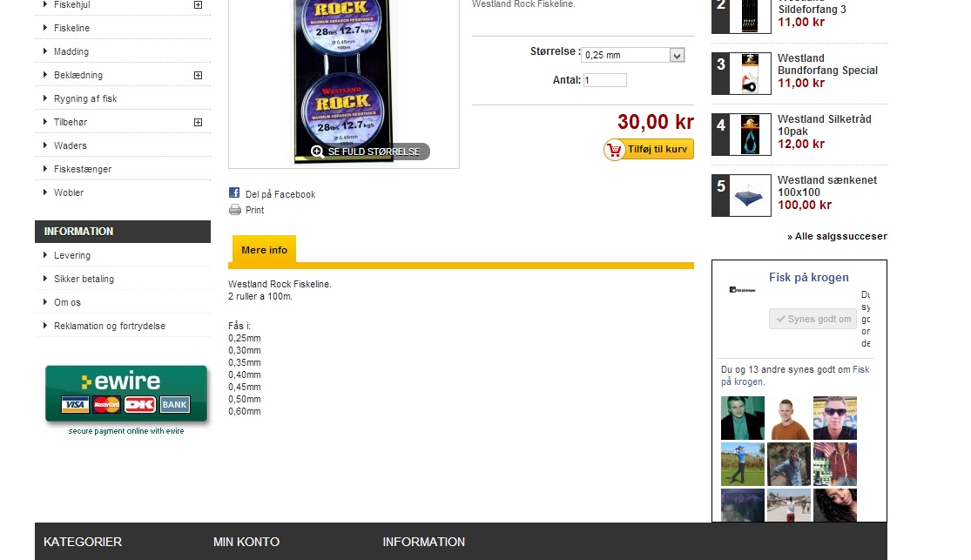Viewport: 971px width, 560px height.
Task: Add product with Tilføj til kurv button
Action: coord(649,149)
